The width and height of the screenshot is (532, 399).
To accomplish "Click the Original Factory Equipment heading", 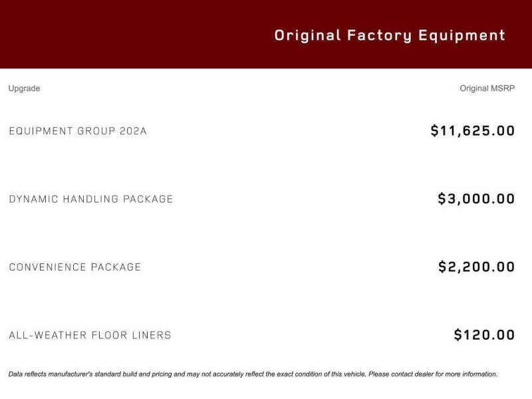I will 390,36.
